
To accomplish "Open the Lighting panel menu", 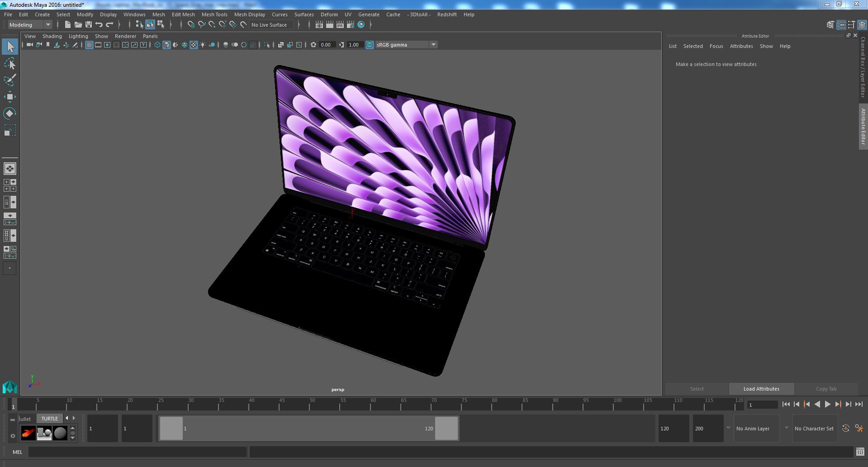I will (x=78, y=36).
